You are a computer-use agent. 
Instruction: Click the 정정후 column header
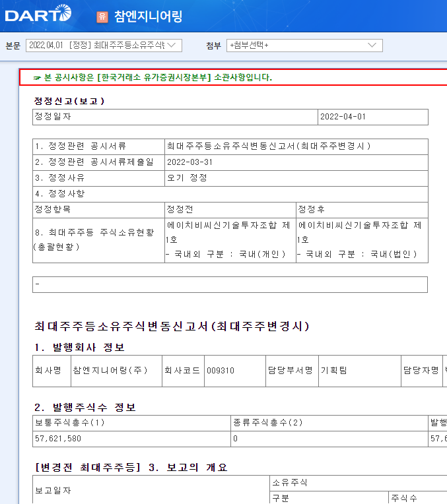(362, 210)
